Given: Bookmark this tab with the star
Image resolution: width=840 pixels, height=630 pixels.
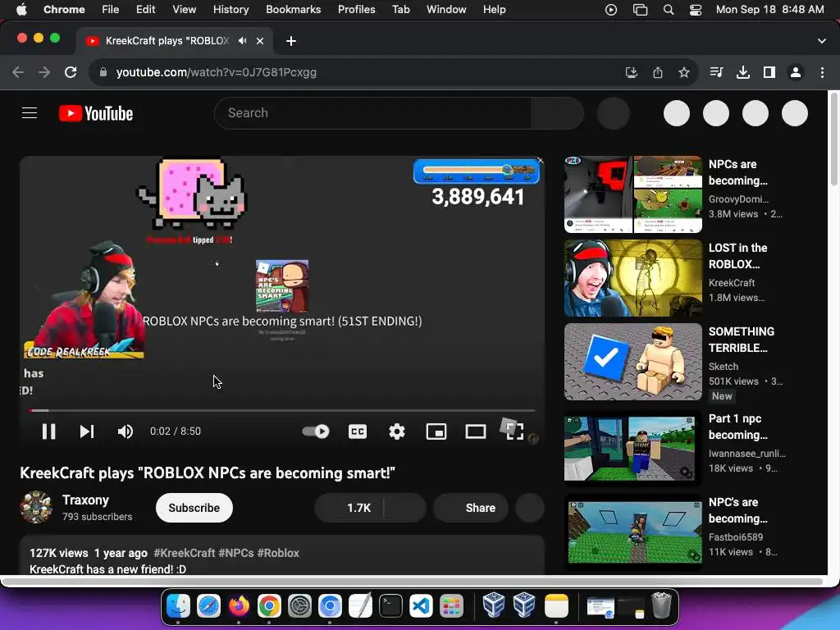Looking at the screenshot, I should click(x=684, y=72).
